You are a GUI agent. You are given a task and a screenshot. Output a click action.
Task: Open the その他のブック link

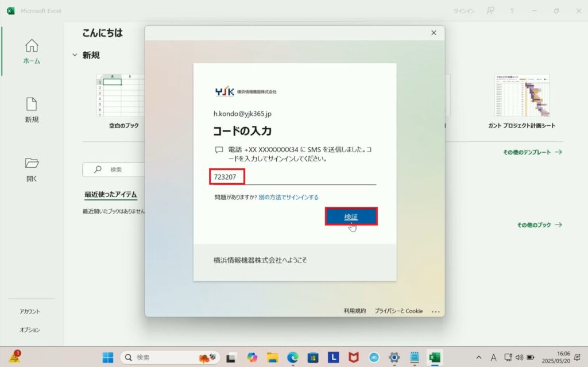pyautogui.click(x=539, y=225)
